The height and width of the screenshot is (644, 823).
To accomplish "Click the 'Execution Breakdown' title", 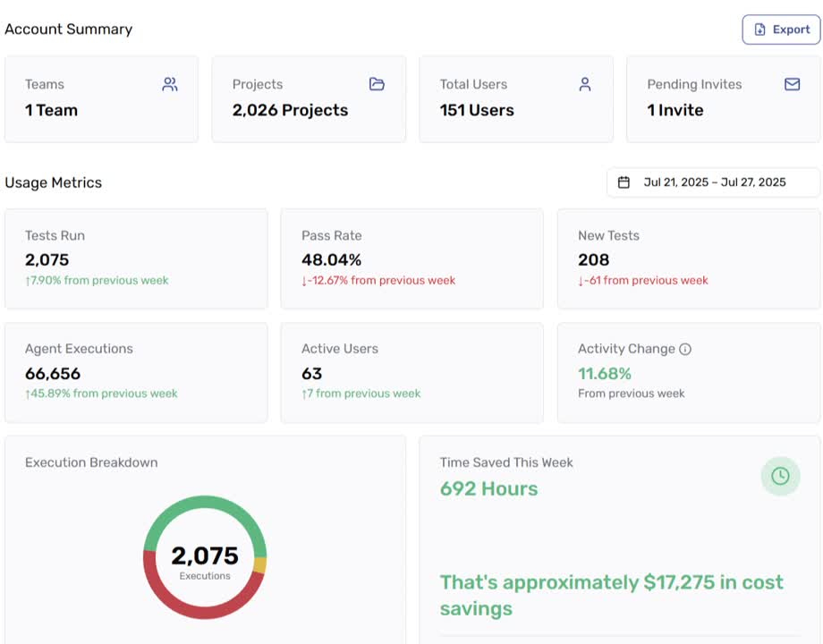I will coord(91,462).
